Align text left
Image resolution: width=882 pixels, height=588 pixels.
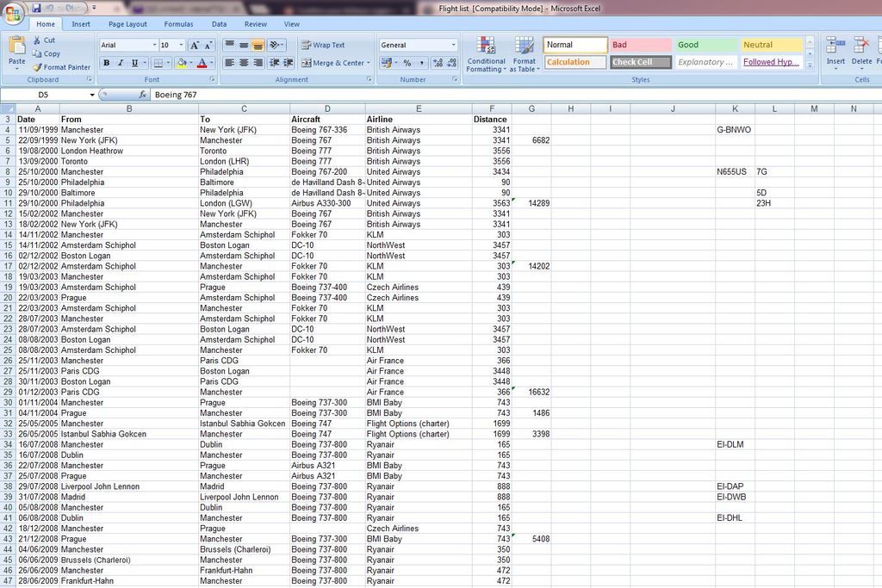pyautogui.click(x=229, y=63)
